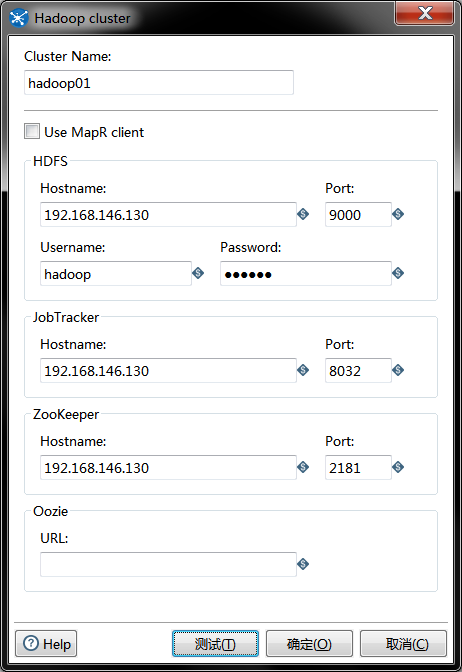Click variable icon beside ZooKeeper Hostname field
The width and height of the screenshot is (462, 672).
pyautogui.click(x=303, y=467)
